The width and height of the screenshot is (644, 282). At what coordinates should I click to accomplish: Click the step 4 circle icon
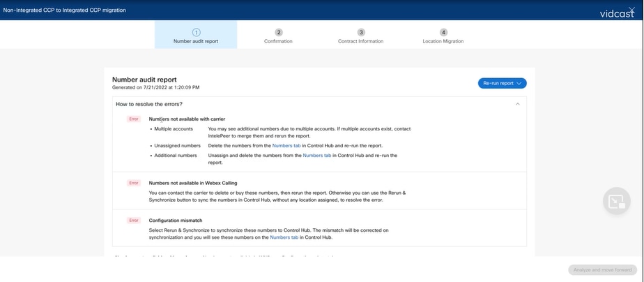click(443, 32)
